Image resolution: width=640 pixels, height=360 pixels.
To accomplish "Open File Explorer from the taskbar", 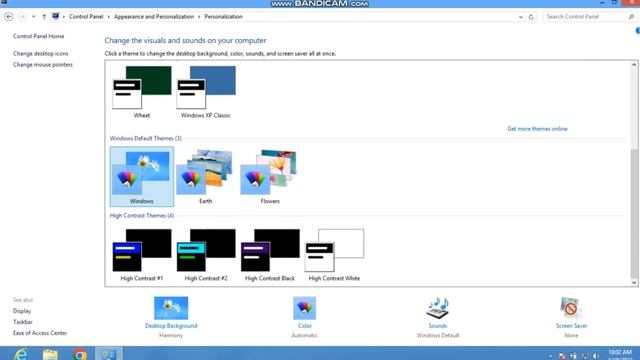I will [50, 353].
